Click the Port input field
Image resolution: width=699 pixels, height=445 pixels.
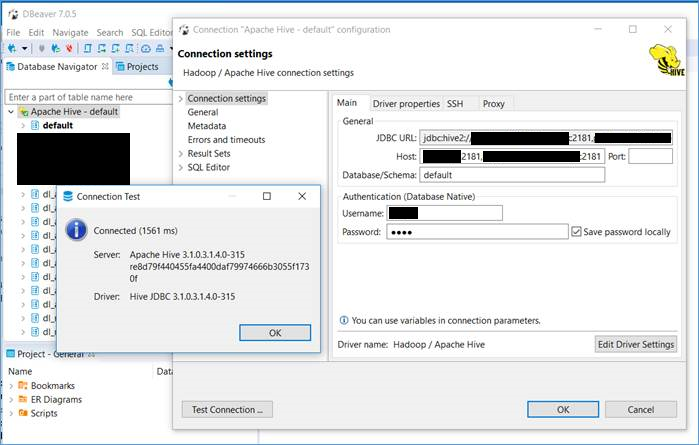pyautogui.click(x=650, y=157)
